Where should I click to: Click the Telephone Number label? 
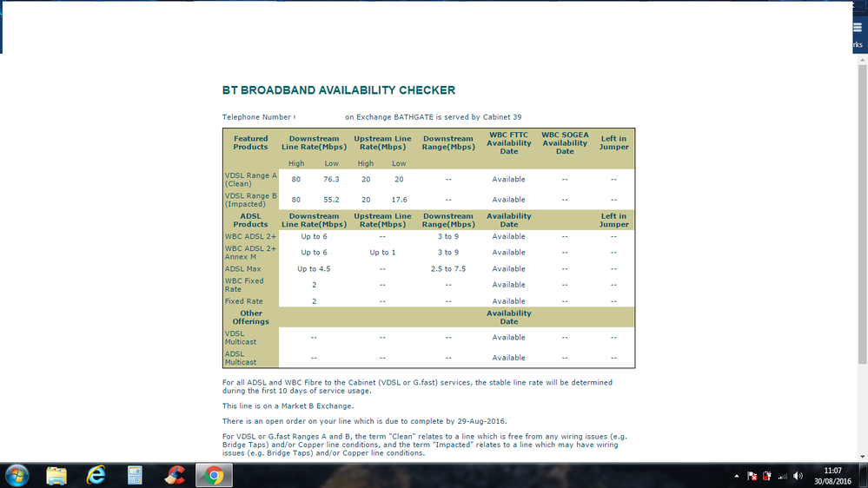click(256, 117)
